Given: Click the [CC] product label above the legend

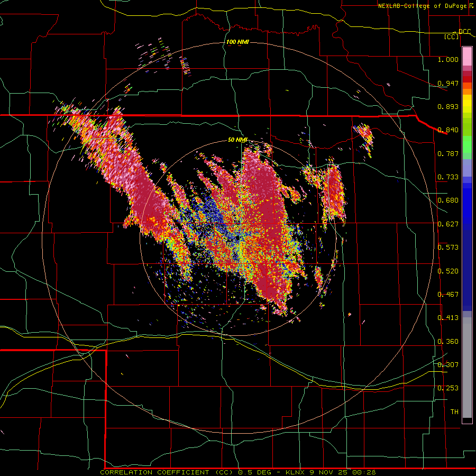Looking at the screenshot, I should [x=452, y=36].
